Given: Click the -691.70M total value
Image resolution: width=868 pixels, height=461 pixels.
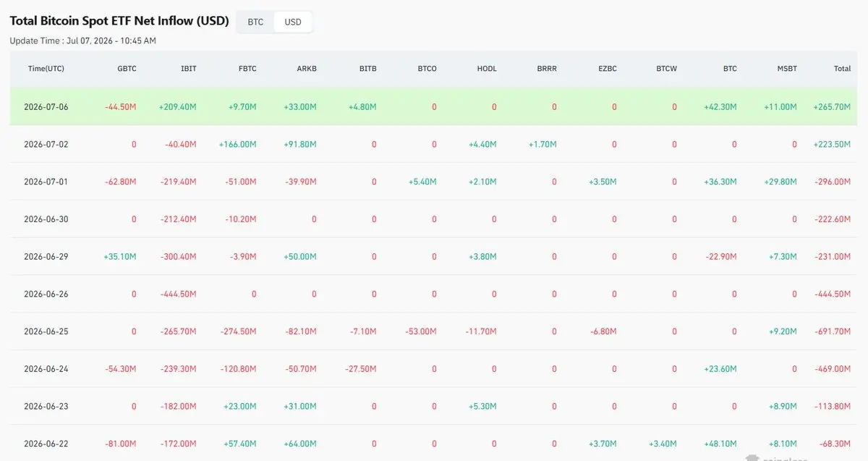Looking at the screenshot, I should [x=833, y=331].
